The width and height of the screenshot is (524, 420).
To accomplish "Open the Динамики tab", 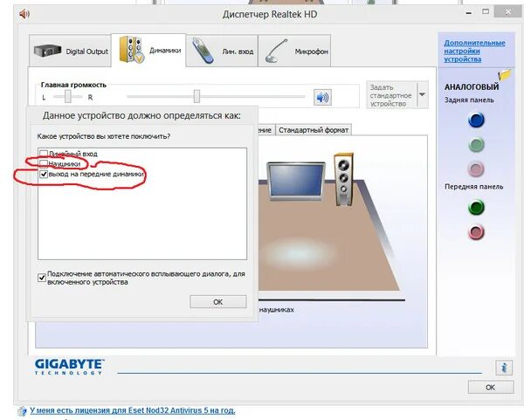I will 148,51.
